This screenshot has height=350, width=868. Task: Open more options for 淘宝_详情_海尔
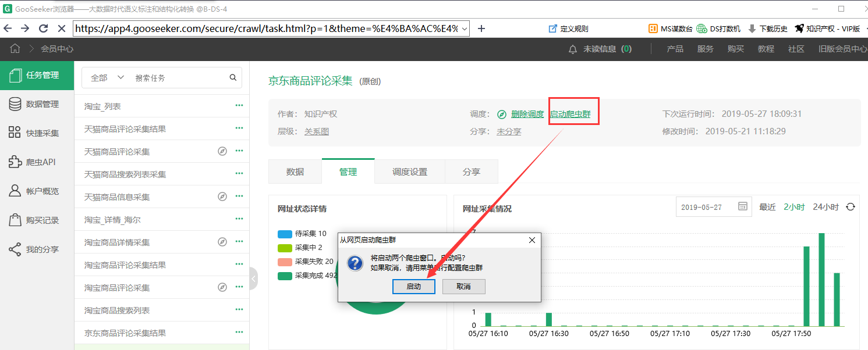[239, 219]
